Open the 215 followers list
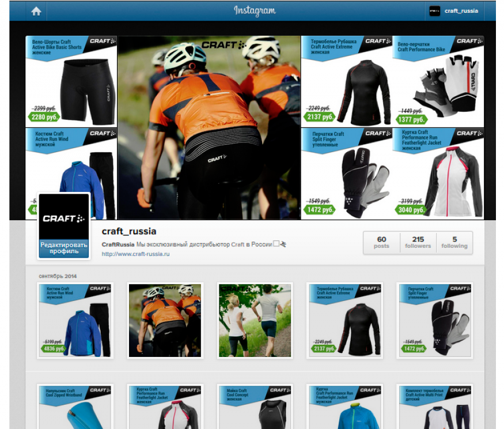 coord(418,242)
